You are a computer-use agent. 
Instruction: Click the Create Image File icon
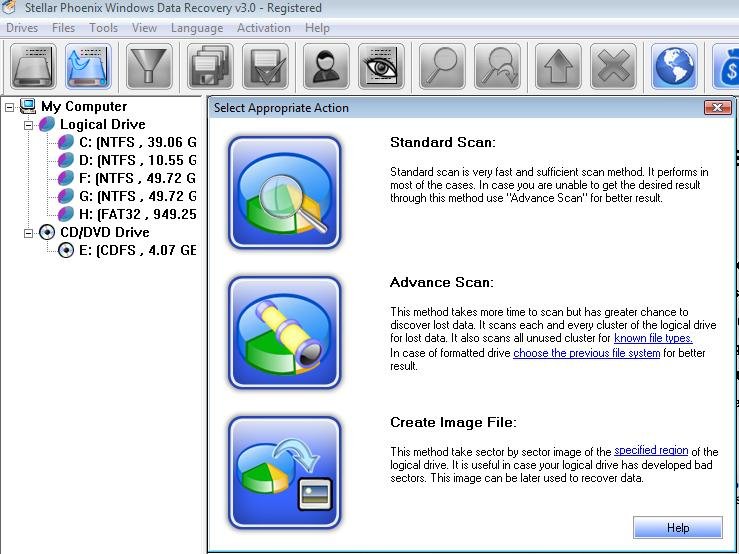pyautogui.click(x=285, y=472)
